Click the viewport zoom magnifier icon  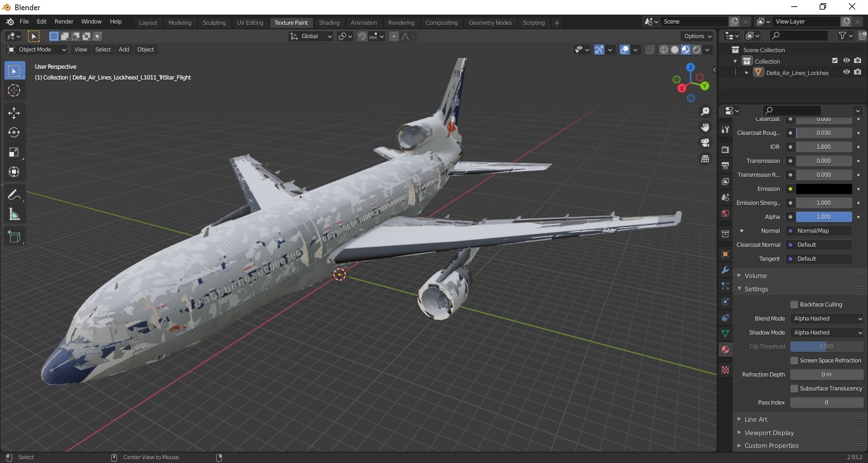[x=705, y=111]
